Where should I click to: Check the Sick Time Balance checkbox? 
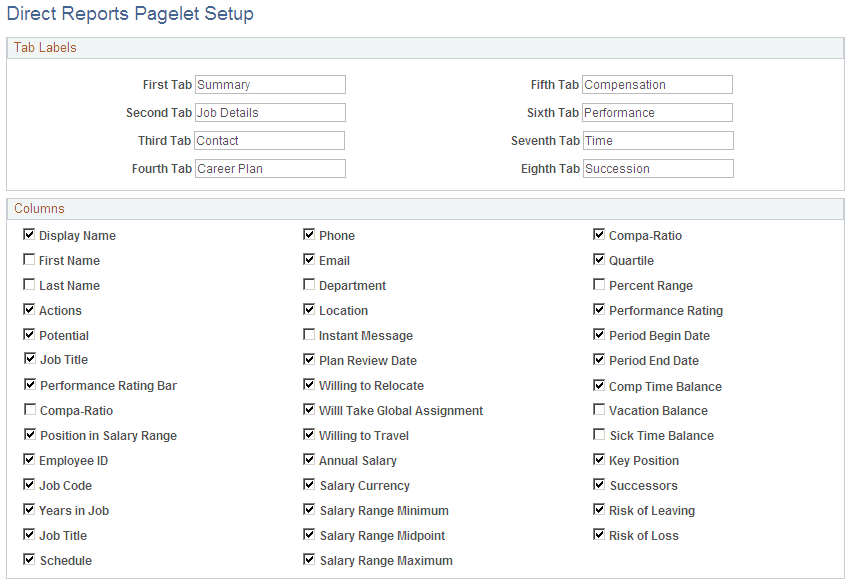coord(599,434)
